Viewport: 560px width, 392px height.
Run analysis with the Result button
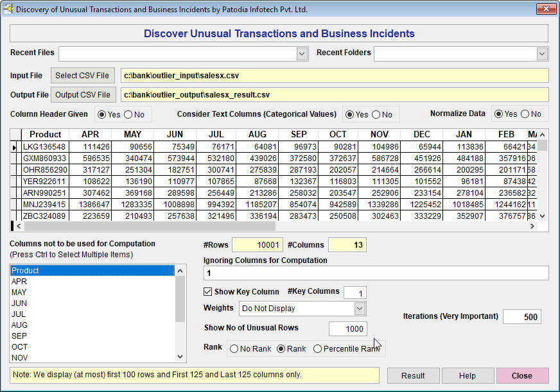pyautogui.click(x=413, y=376)
